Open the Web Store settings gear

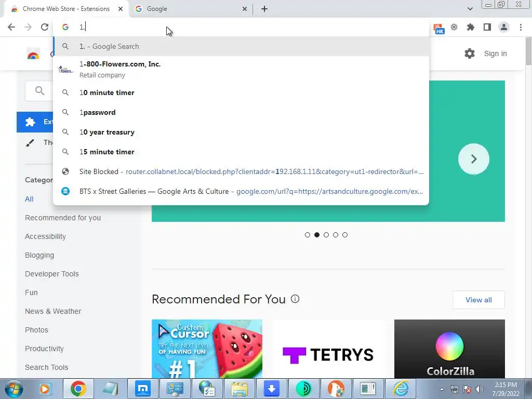(470, 54)
